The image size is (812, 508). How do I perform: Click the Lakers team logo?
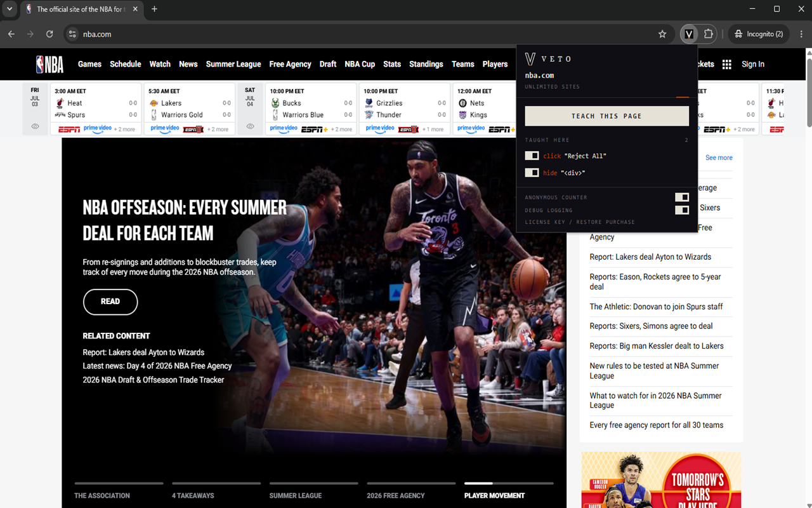tap(154, 103)
